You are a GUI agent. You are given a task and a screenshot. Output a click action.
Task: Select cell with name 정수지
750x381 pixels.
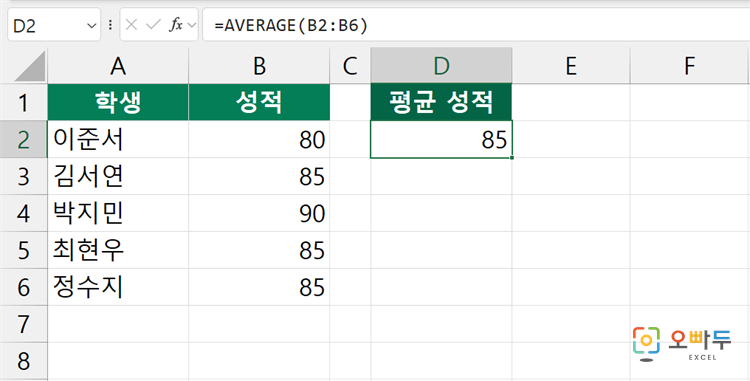[118, 287]
